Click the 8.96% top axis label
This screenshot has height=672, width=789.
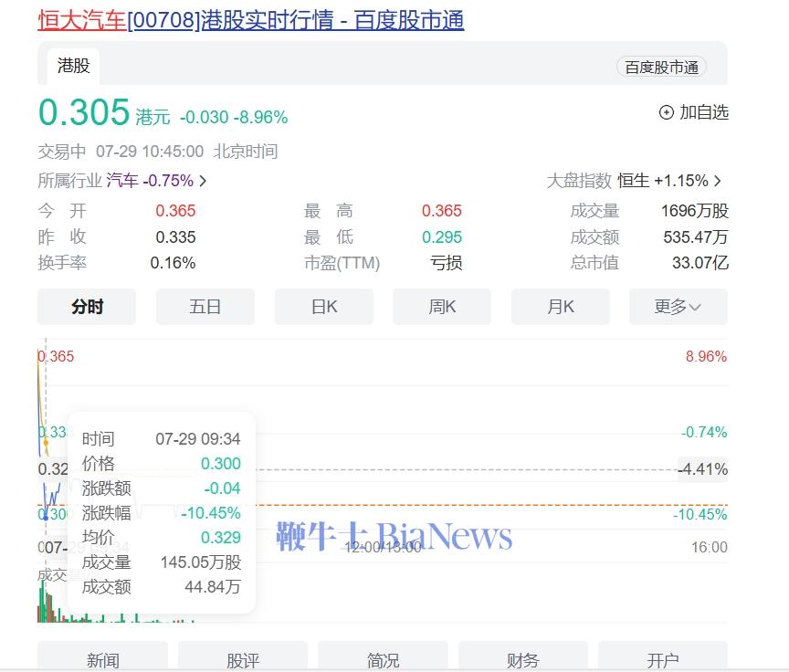click(706, 357)
